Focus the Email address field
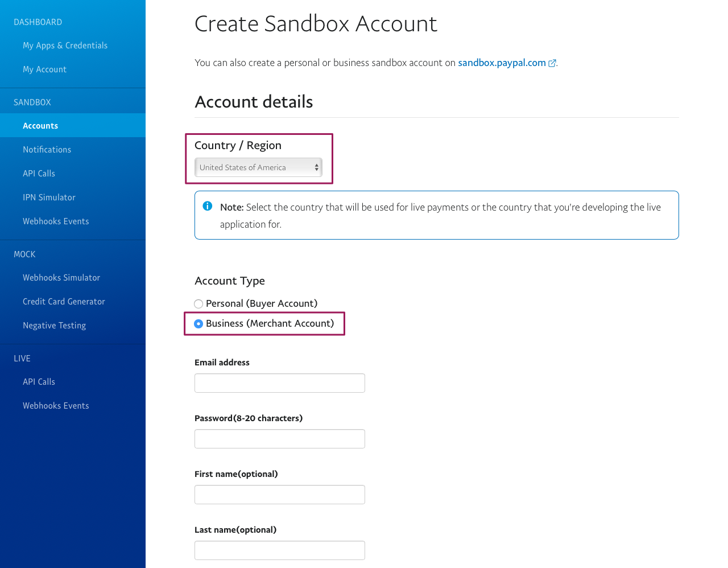The height and width of the screenshot is (568, 728). click(x=280, y=383)
